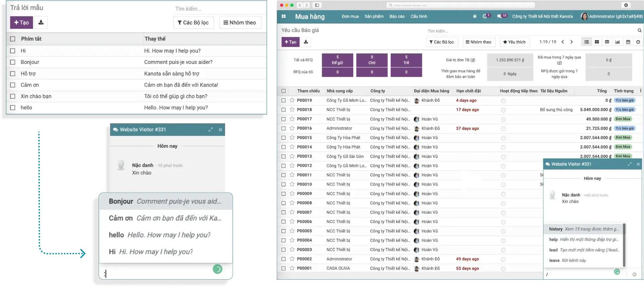Open the apps grid home menu
The image size is (644, 287).
point(283,16)
